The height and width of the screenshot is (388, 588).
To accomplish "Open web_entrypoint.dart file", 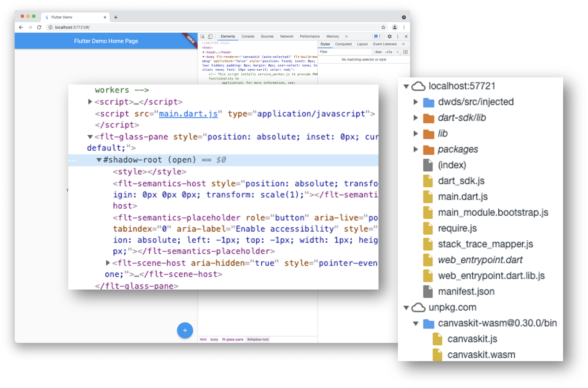I will (480, 260).
